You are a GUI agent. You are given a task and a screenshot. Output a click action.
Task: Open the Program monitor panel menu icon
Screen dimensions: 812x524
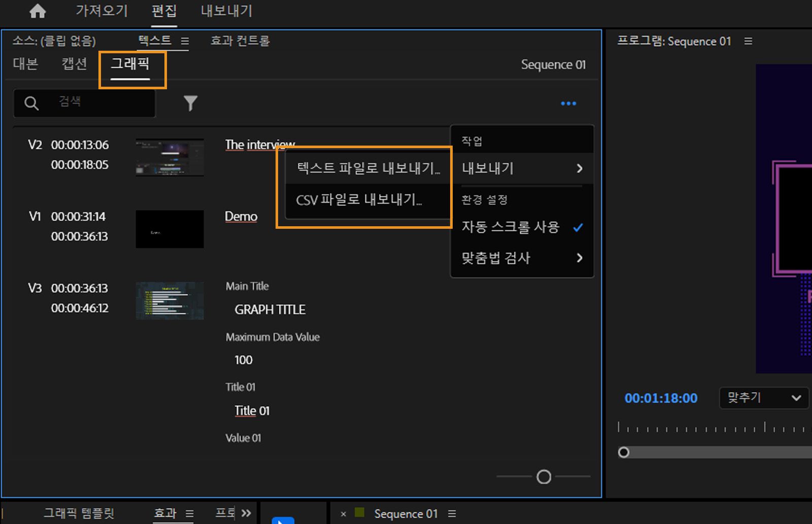[748, 41]
